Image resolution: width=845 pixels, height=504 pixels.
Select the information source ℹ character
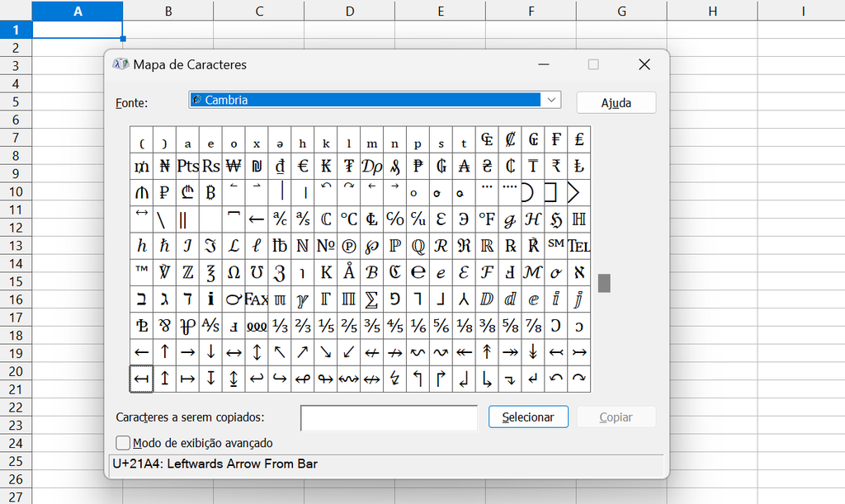210,299
